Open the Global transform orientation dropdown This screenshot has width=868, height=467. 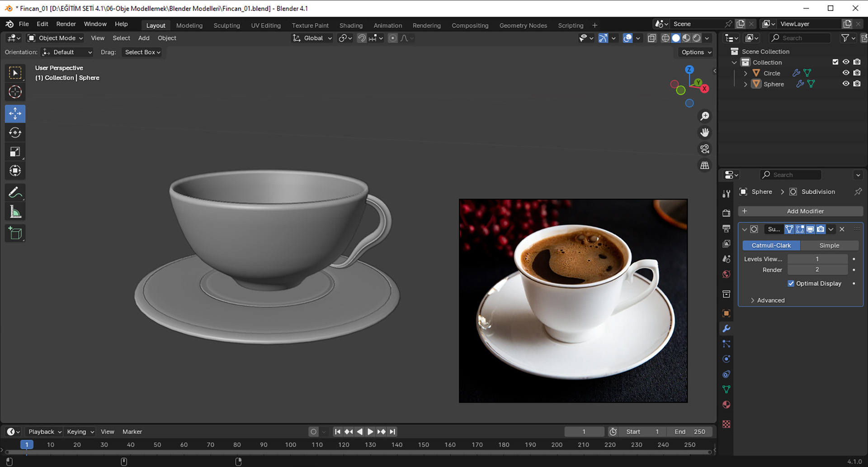[x=312, y=38]
